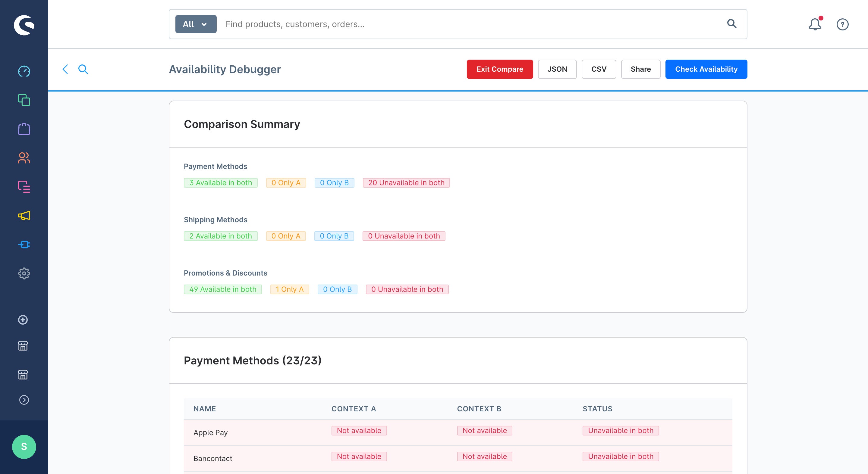
Task: Open notifications bell icon
Action: (815, 24)
